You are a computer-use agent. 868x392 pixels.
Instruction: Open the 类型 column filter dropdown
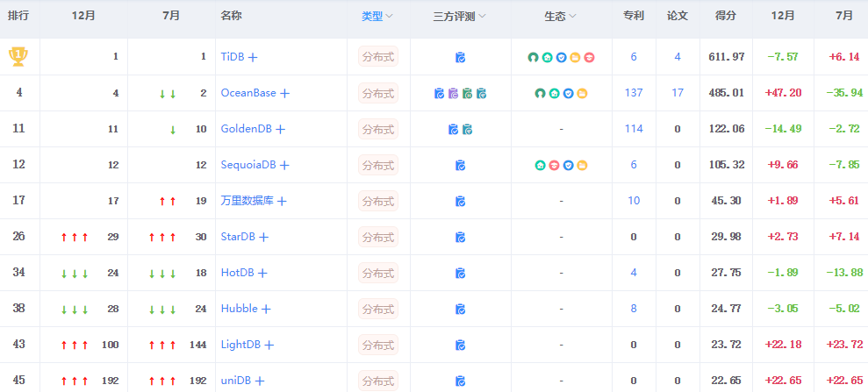coord(377,16)
